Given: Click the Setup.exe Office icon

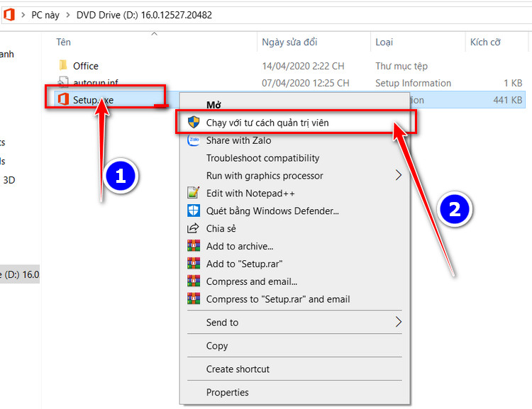Looking at the screenshot, I should coord(63,99).
